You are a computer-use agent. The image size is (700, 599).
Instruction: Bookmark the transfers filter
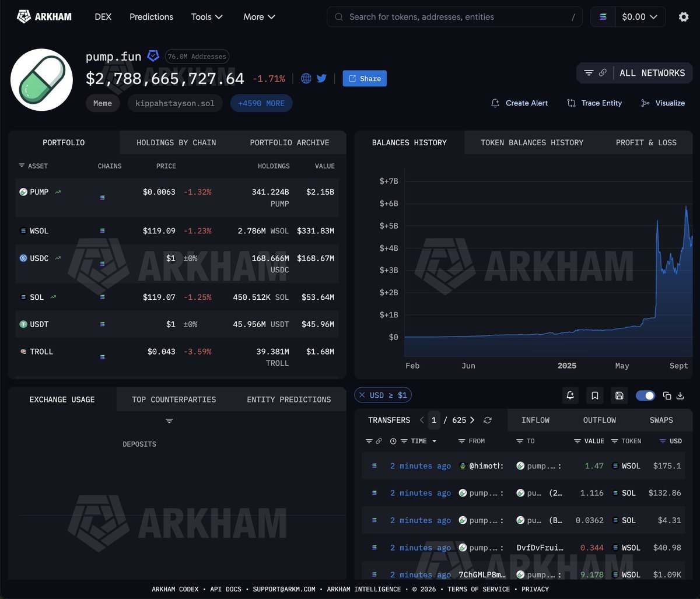point(594,395)
